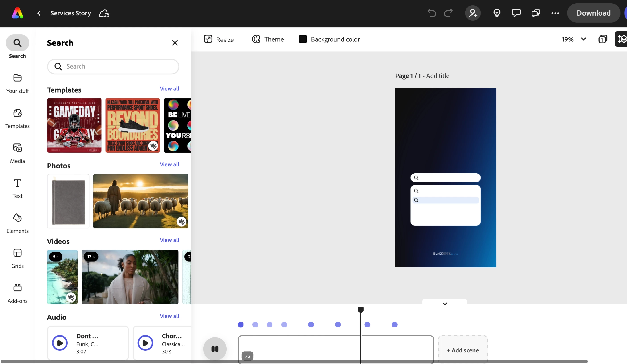The height and width of the screenshot is (364, 627).
Task: Switch to the Media sidebar tab
Action: (x=17, y=153)
